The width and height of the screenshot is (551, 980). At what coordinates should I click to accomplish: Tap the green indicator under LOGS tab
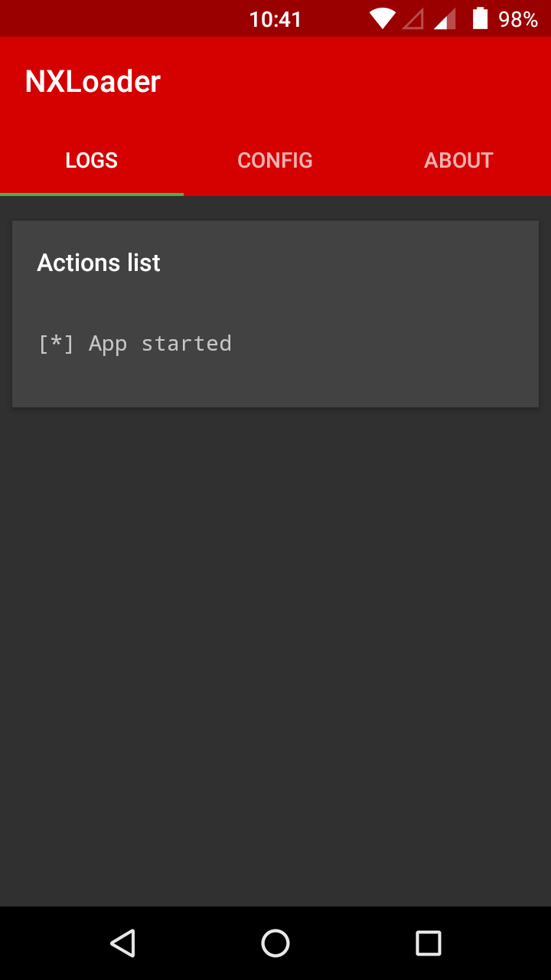pos(92,194)
